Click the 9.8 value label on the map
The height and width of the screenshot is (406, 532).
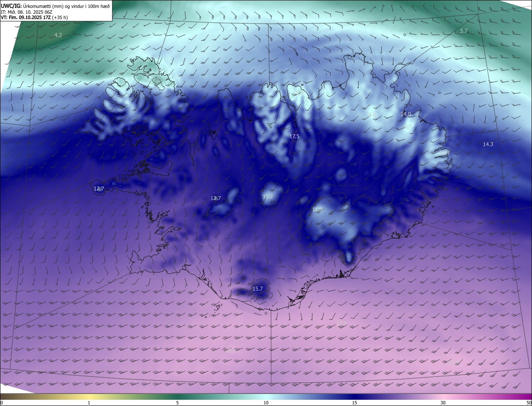click(x=372, y=115)
